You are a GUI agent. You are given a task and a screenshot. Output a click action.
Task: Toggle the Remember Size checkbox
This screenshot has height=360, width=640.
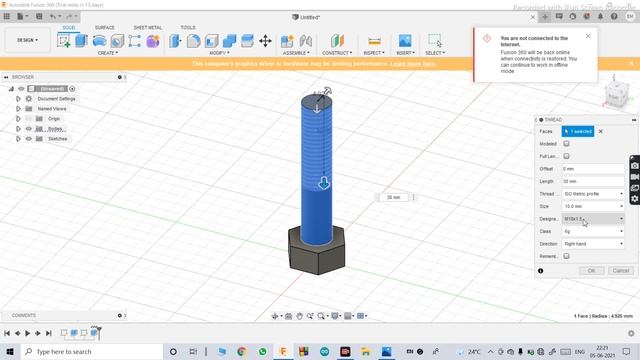click(x=567, y=256)
